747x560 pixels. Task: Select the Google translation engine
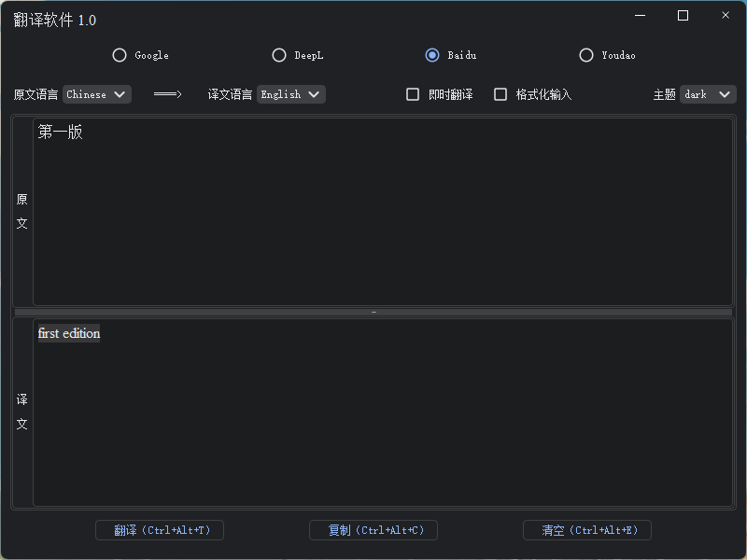coord(120,55)
